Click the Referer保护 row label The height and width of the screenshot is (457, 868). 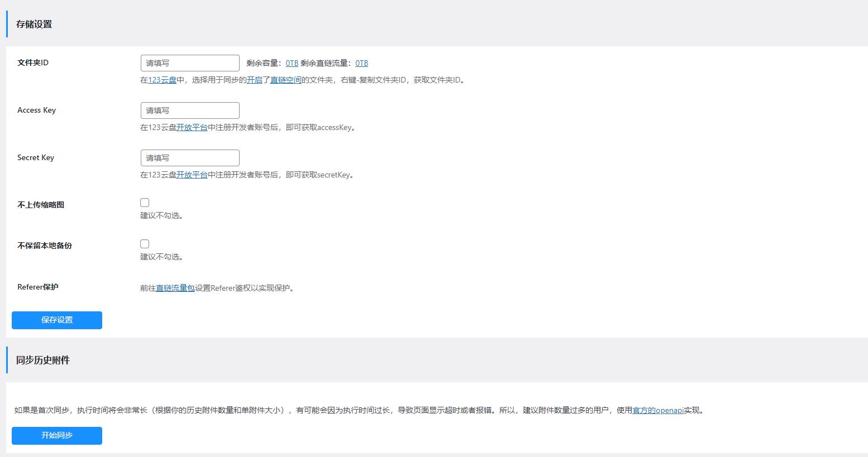37,287
